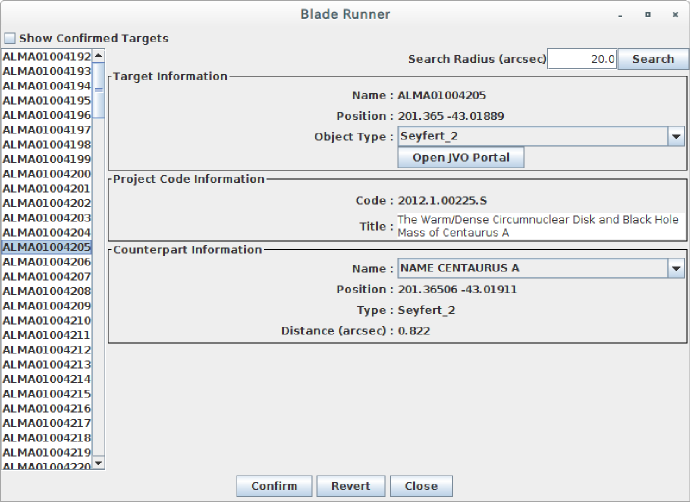Click the project title text area
The height and width of the screenshot is (502, 690).
coord(541,226)
